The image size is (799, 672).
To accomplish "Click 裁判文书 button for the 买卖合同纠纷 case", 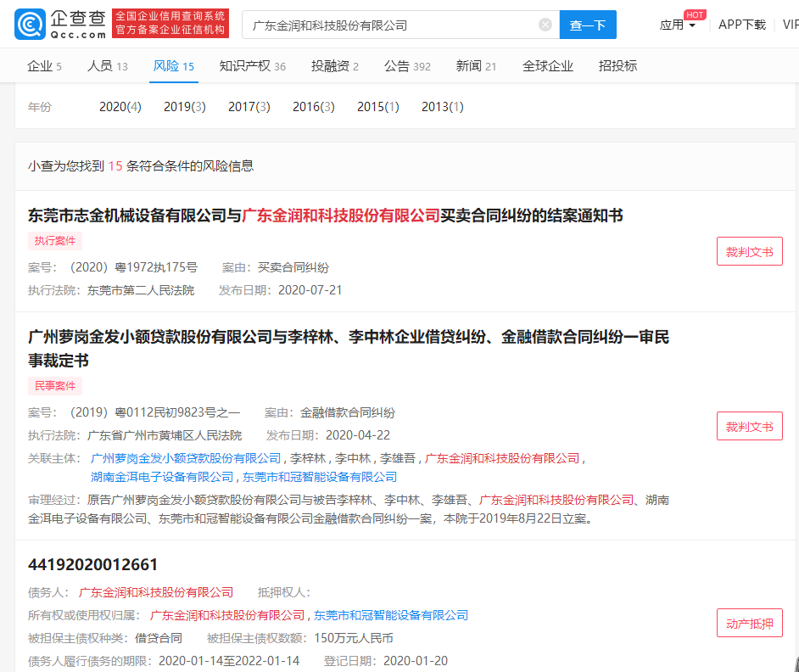I will click(750, 251).
